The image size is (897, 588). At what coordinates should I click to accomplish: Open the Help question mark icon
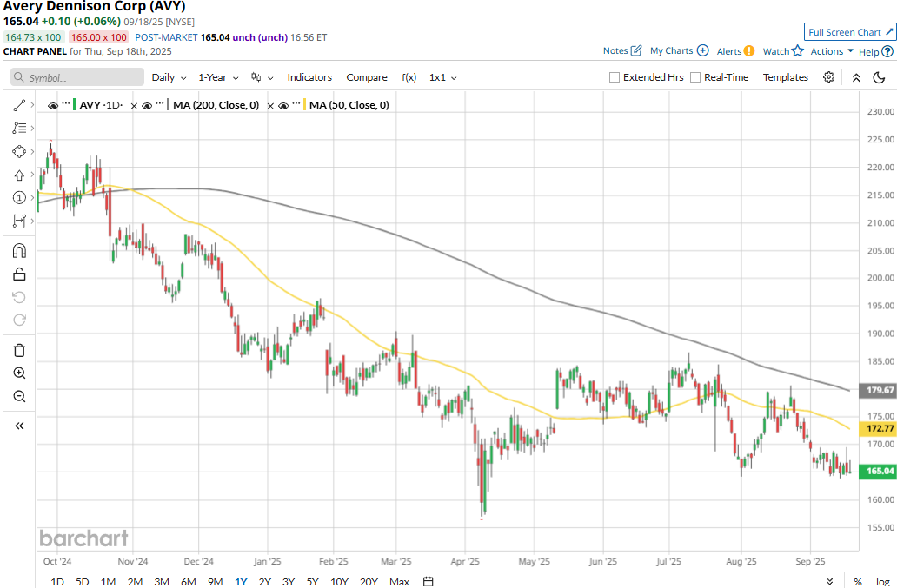tap(887, 51)
